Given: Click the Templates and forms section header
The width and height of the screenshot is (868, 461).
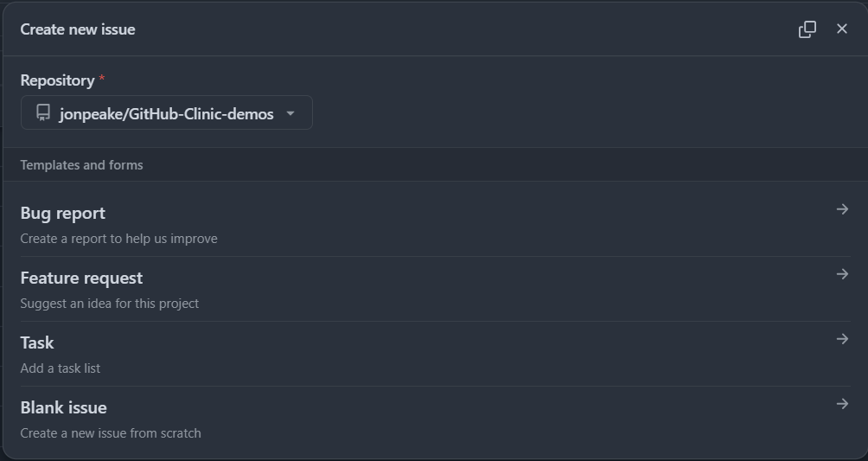Looking at the screenshot, I should click(x=81, y=165).
